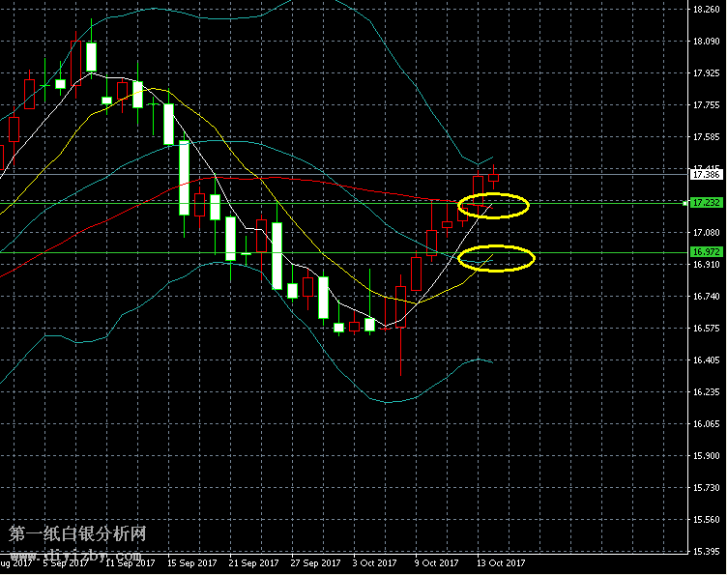The image size is (728, 575).
Task: Click the current price label 17.386
Action: click(706, 175)
